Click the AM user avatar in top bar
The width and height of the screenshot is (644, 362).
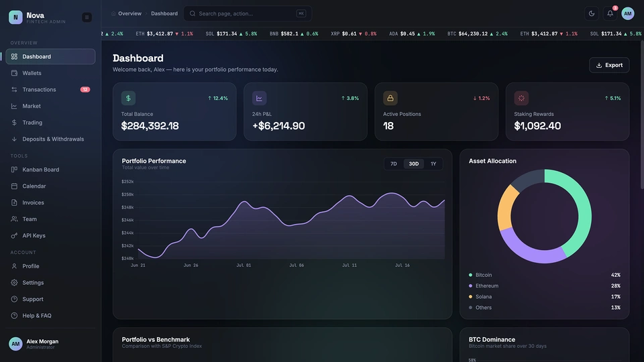628,13
